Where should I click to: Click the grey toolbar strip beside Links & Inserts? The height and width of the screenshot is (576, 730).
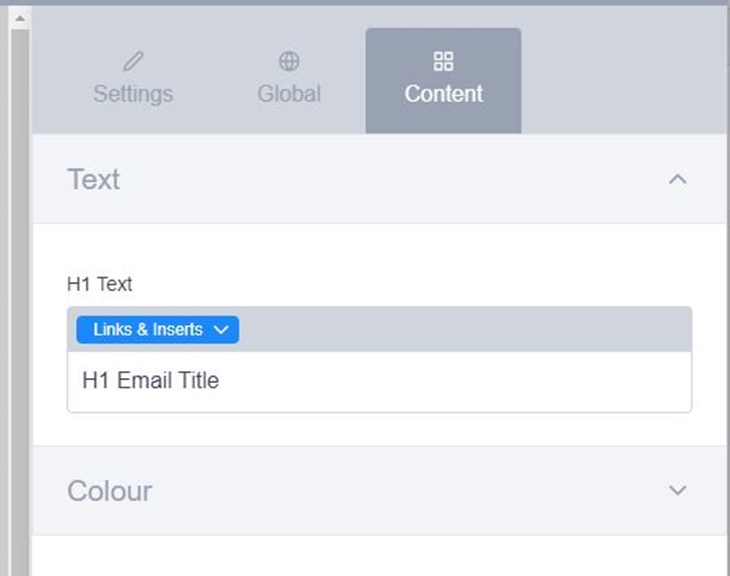click(x=460, y=330)
